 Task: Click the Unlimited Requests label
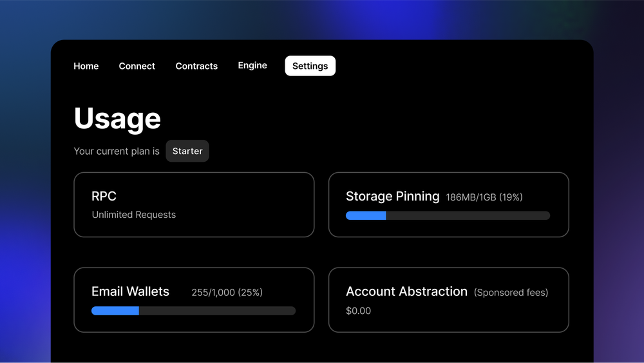[x=134, y=215]
